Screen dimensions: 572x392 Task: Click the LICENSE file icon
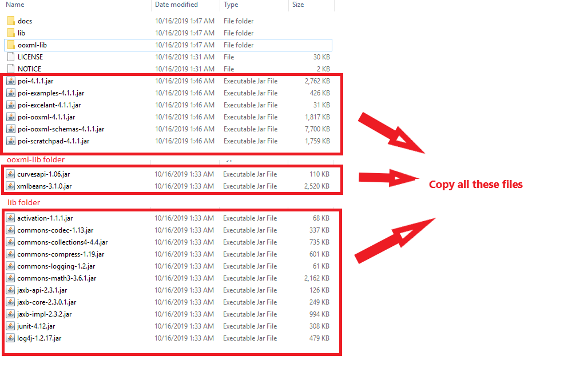(x=11, y=57)
